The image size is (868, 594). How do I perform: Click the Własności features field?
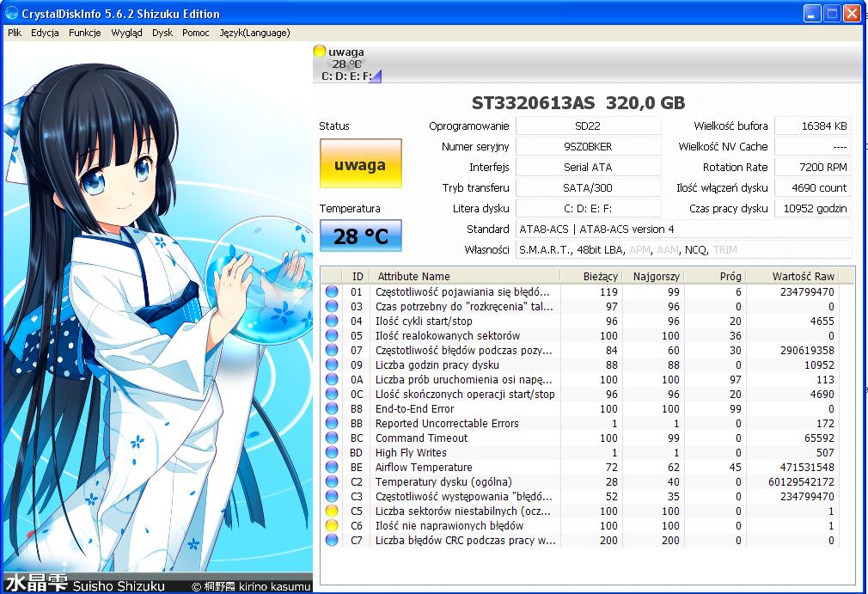pyautogui.click(x=684, y=249)
